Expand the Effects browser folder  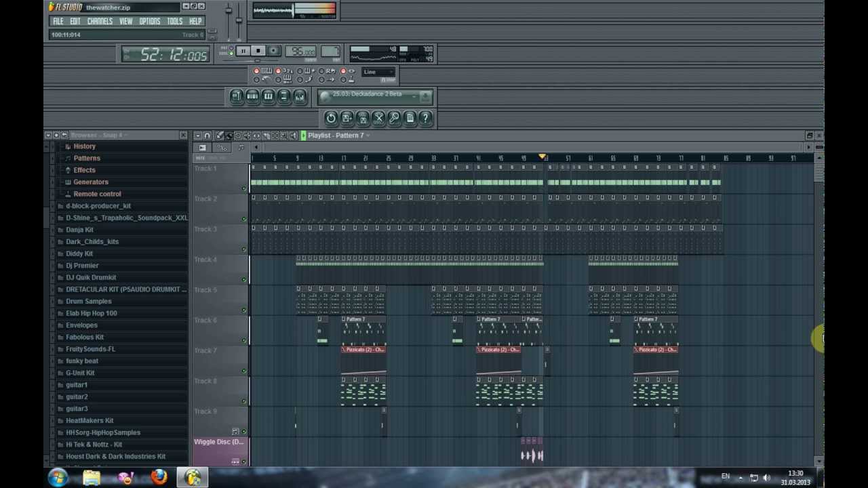coord(84,170)
